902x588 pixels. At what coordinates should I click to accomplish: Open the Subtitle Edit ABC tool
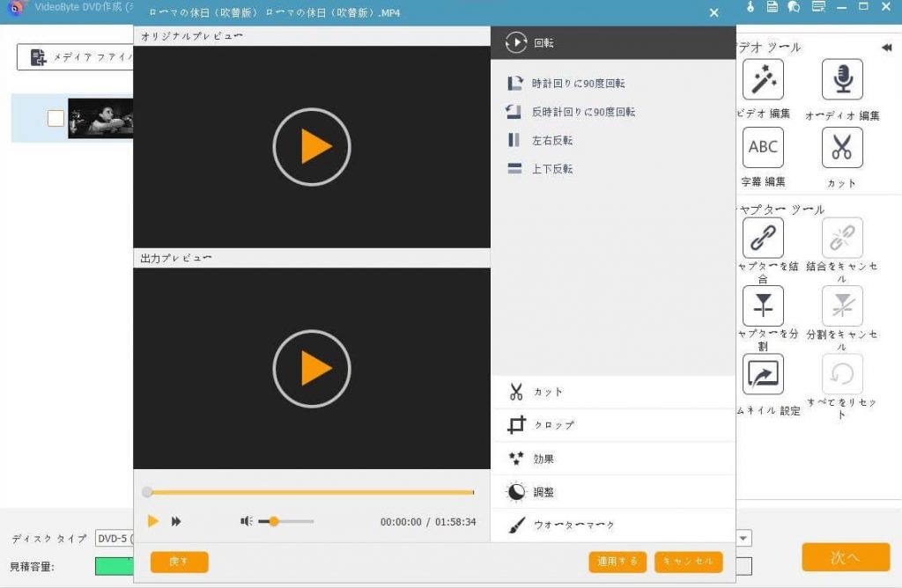point(763,147)
